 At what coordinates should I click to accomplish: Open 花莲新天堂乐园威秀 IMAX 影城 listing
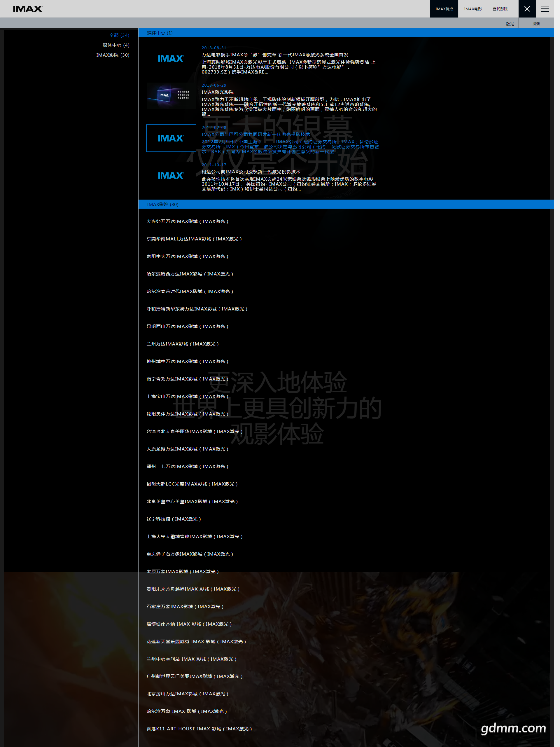pyautogui.click(x=196, y=642)
